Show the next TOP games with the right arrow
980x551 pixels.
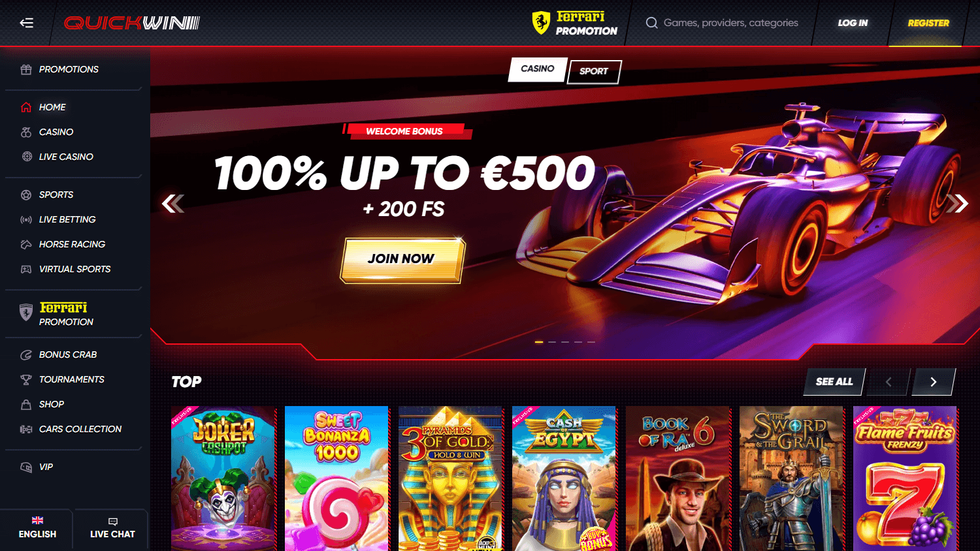point(934,382)
